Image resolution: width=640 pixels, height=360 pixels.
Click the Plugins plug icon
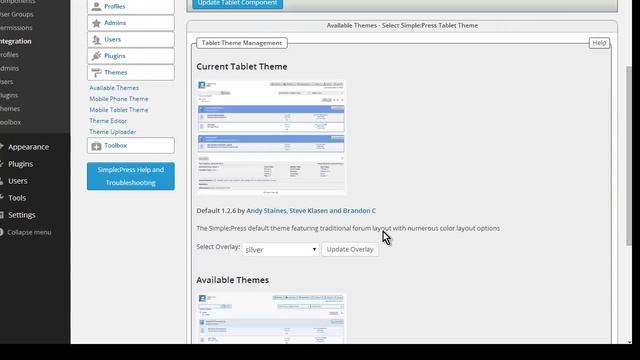pyautogui.click(x=96, y=56)
